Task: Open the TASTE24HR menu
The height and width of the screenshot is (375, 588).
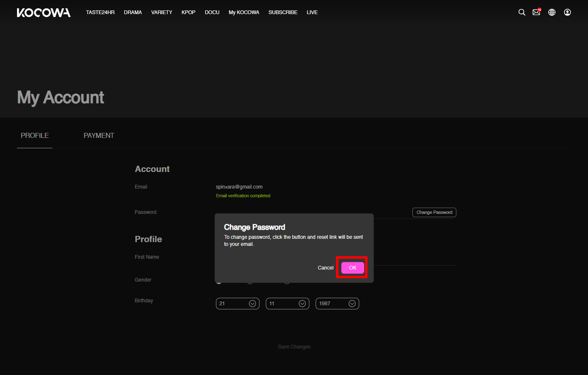Action: tap(100, 12)
